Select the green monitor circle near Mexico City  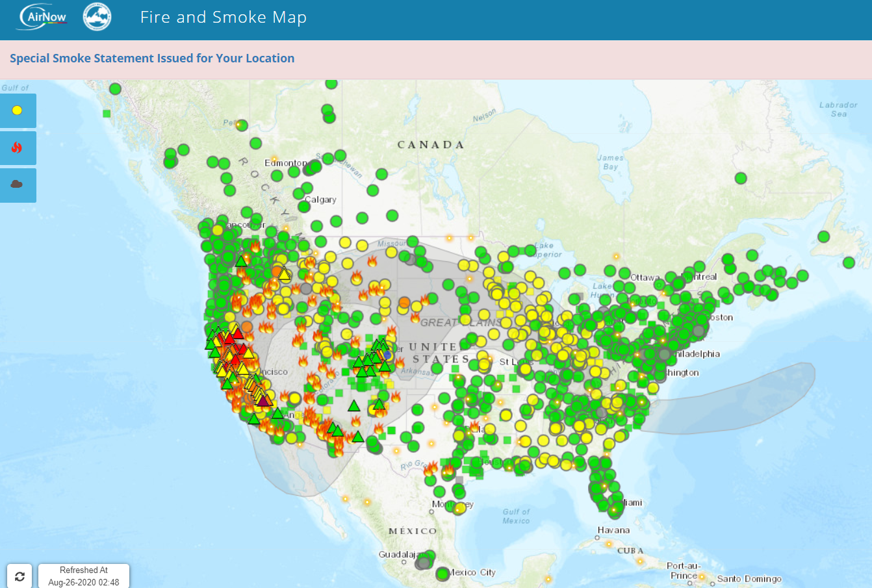[442, 574]
